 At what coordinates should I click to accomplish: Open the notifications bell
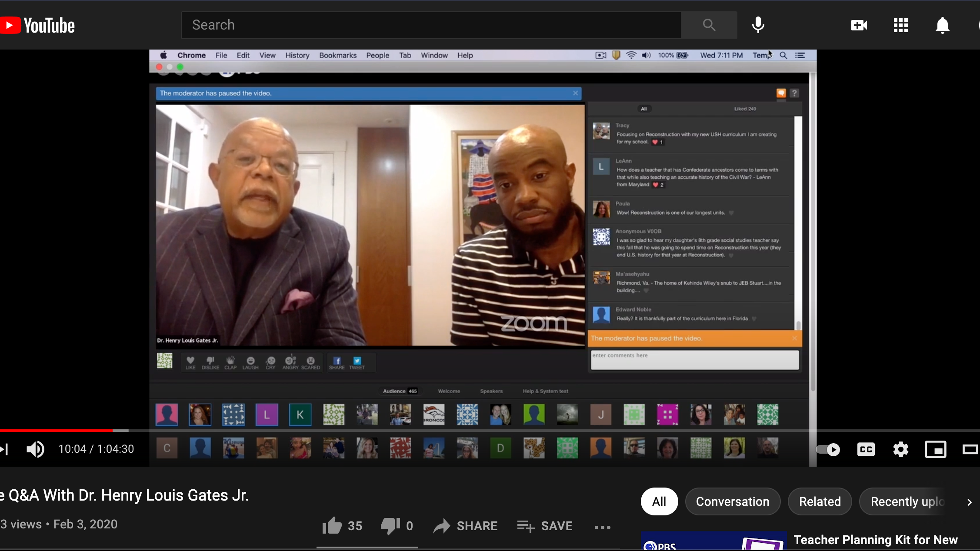click(942, 25)
